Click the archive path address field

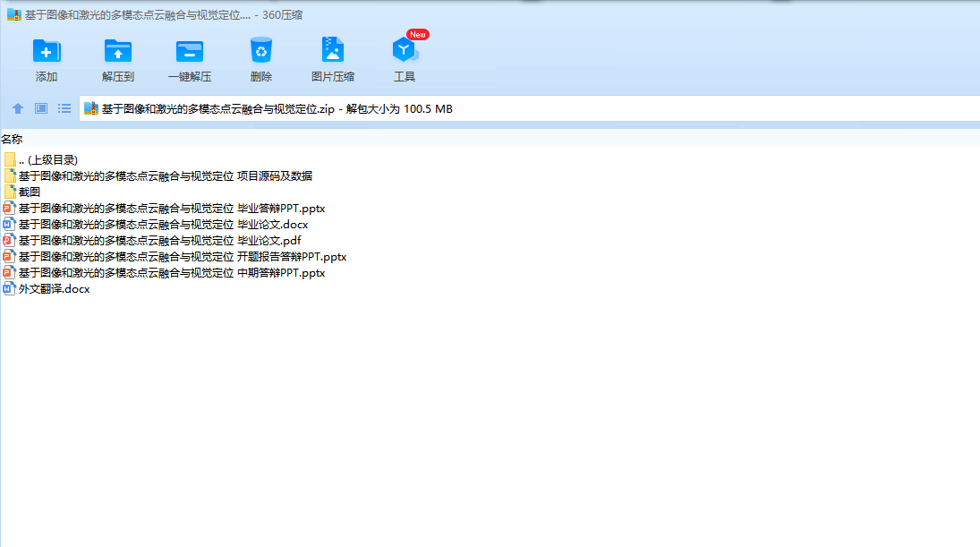[529, 109]
